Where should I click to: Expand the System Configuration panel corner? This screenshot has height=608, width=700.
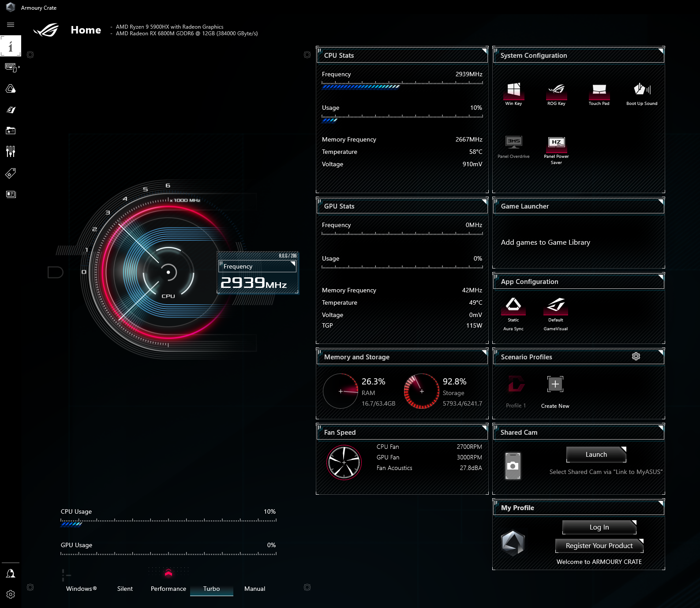pyautogui.click(x=660, y=51)
